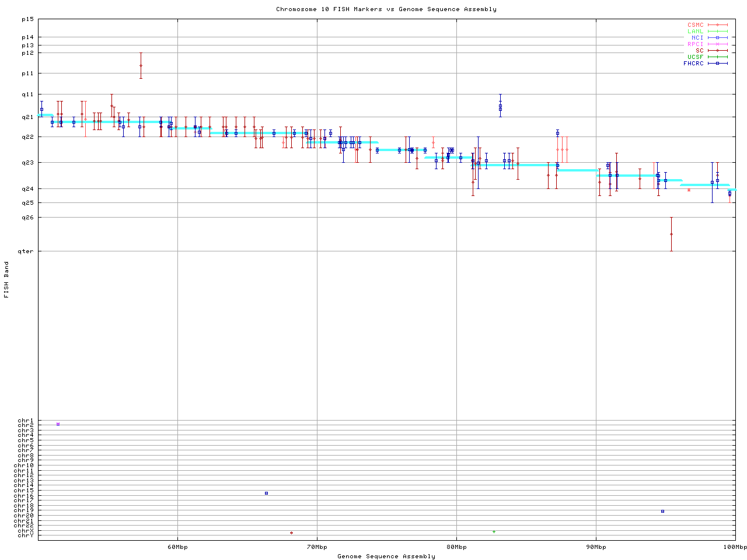This screenshot has width=747, height=560.
Task: Select the blue square marker on chr15 row
Action: [x=266, y=493]
